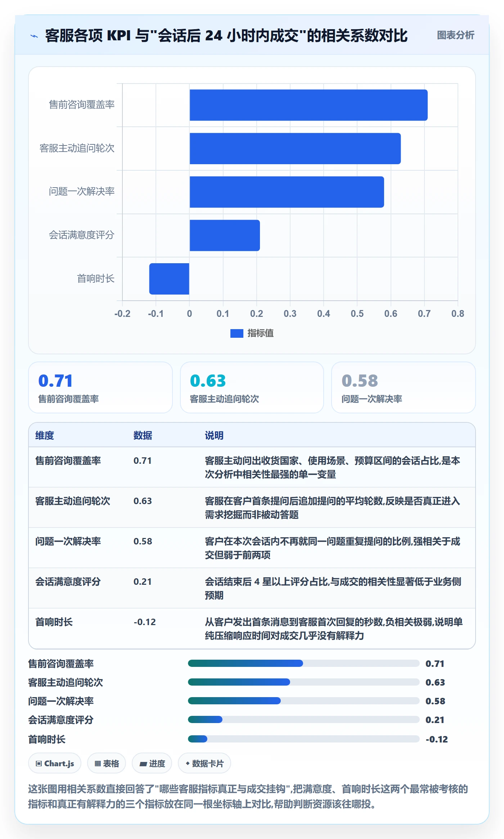Click 售前咨询覆盖率 progress bar at 0.71
The height and width of the screenshot is (839, 504).
(x=303, y=663)
